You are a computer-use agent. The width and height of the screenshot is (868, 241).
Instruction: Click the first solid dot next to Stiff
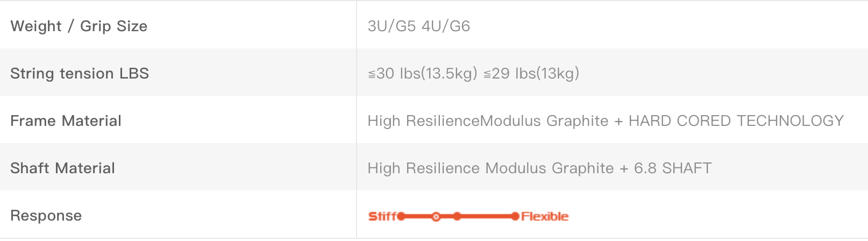coord(401,216)
